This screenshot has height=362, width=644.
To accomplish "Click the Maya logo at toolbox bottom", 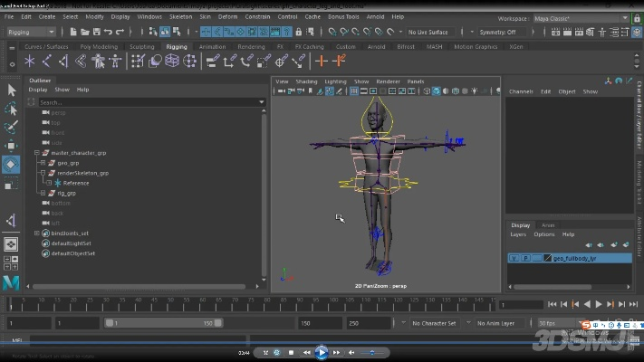I will coord(11,283).
